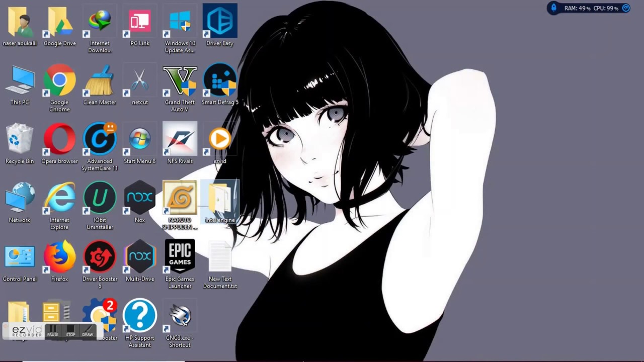
Task: Select the filing cabinet archive icon
Action: pyautogui.click(x=55, y=313)
